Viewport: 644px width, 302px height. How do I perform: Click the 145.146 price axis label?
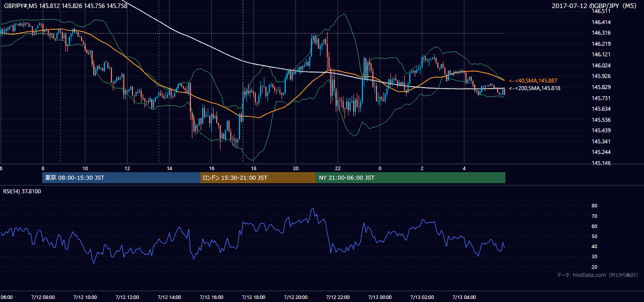point(602,163)
